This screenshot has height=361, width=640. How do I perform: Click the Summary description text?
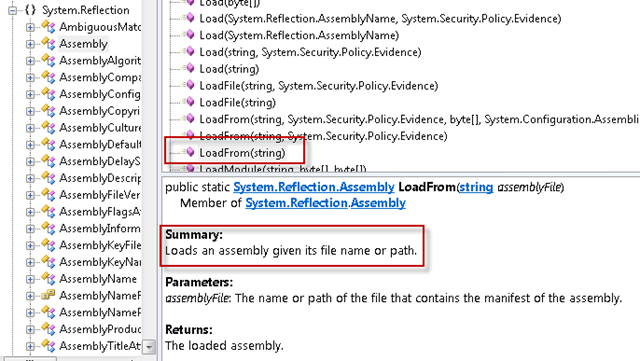click(x=291, y=250)
